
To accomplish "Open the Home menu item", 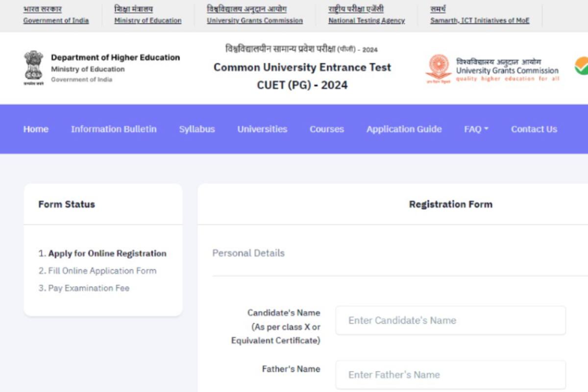I will coord(36,129).
